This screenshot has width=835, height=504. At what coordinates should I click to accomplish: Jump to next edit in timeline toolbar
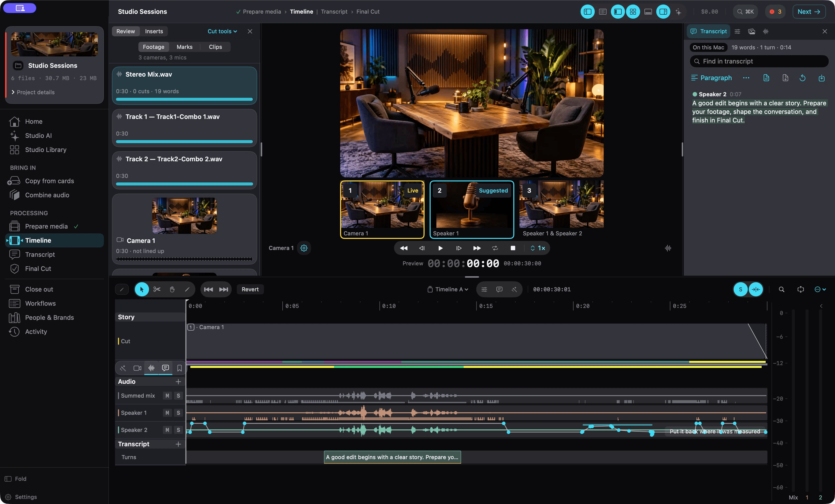click(224, 289)
